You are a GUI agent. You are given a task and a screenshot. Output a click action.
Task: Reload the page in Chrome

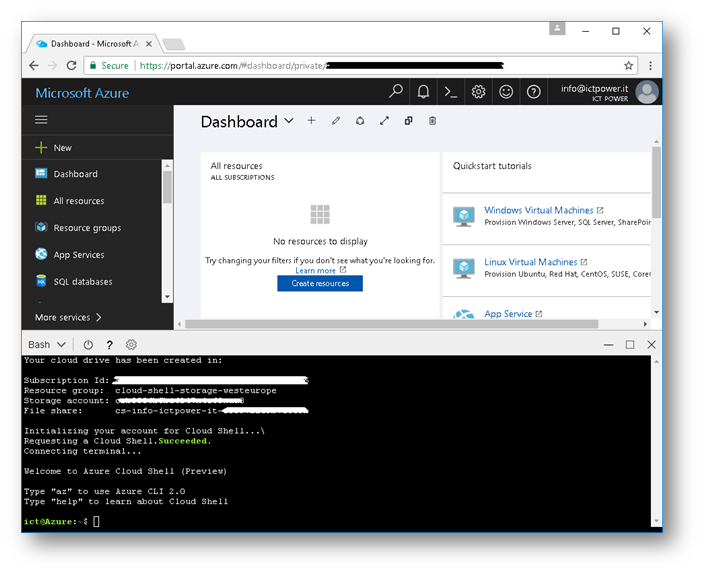[71, 66]
